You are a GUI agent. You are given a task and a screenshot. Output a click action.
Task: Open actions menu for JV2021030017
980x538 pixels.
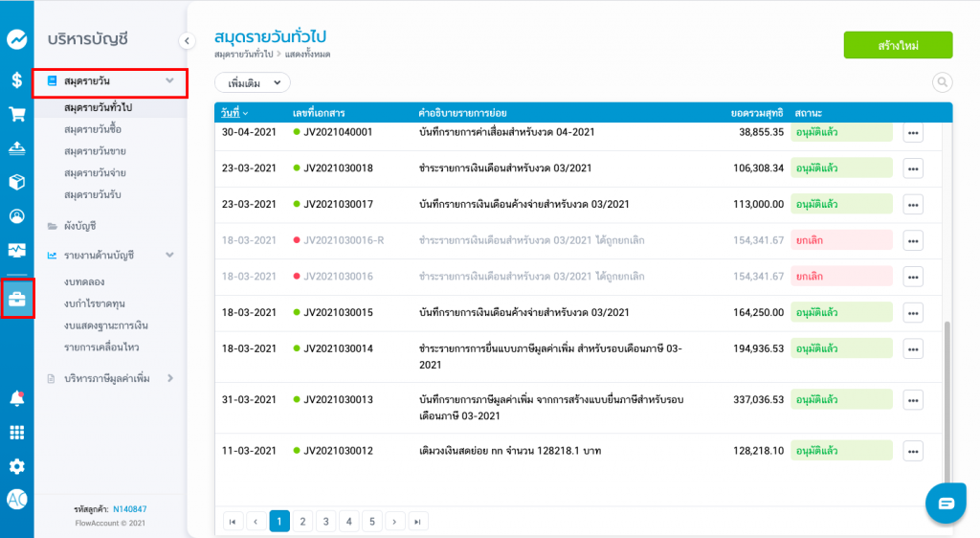click(913, 205)
